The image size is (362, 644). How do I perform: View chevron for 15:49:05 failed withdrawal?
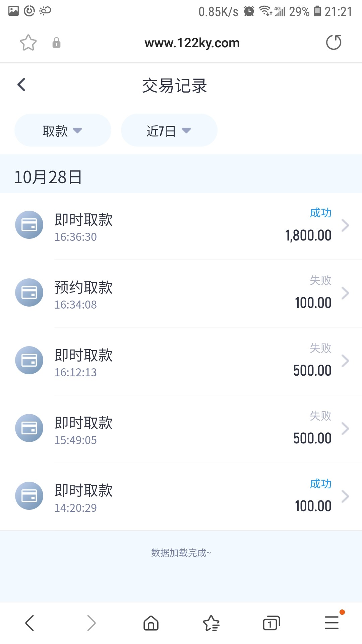click(345, 429)
